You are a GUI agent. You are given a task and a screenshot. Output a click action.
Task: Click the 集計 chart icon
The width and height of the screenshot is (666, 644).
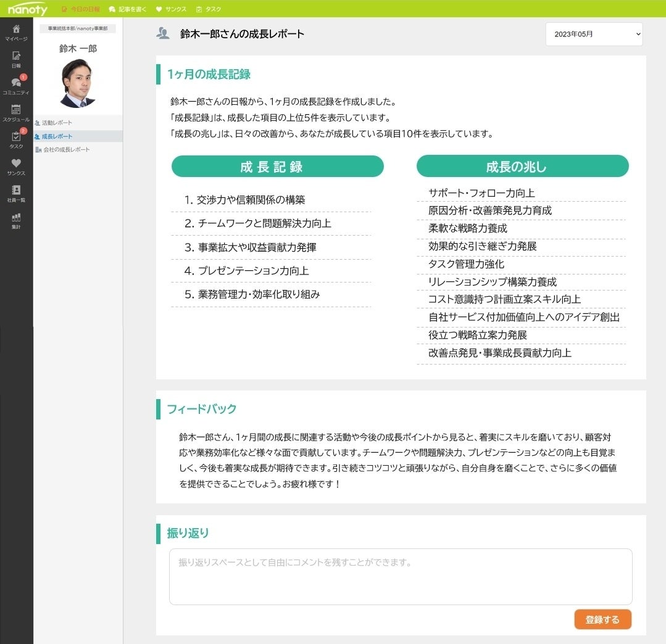pos(17,220)
